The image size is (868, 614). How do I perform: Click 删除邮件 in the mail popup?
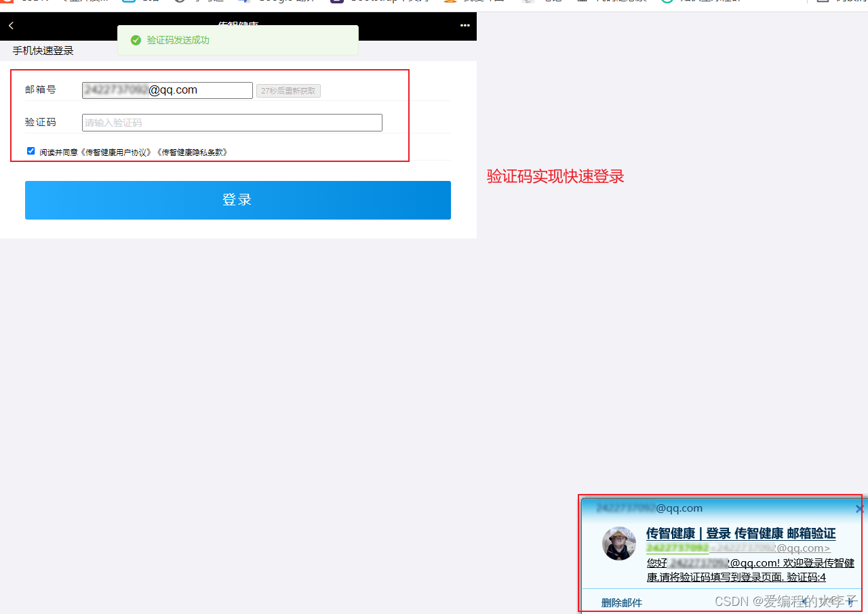[621, 602]
